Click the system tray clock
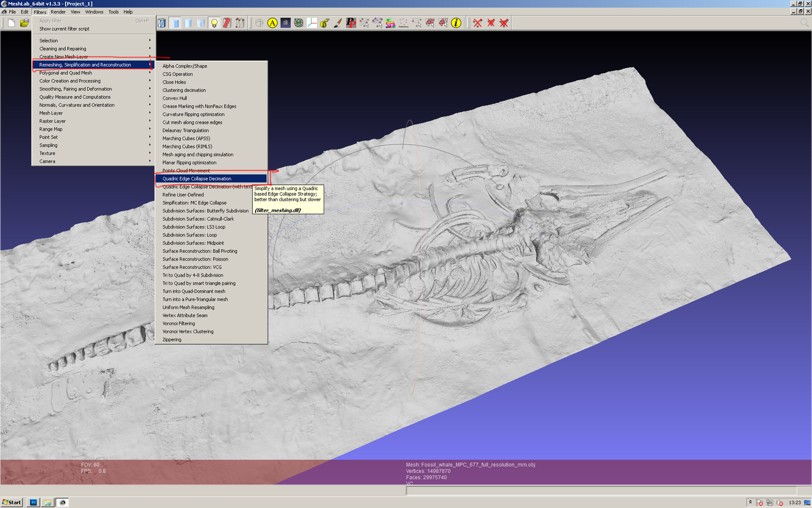 794,503
